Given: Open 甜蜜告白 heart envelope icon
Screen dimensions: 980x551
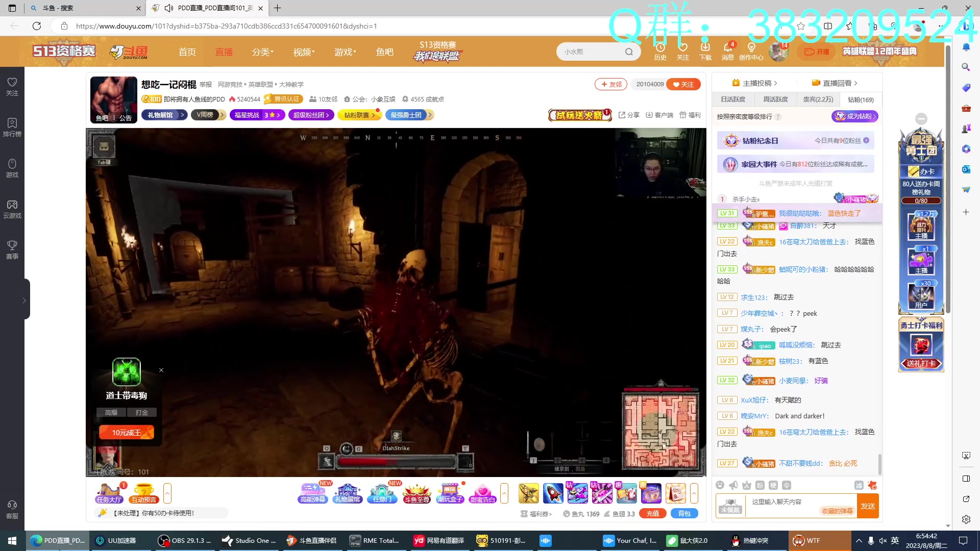Looking at the screenshot, I should tap(482, 493).
